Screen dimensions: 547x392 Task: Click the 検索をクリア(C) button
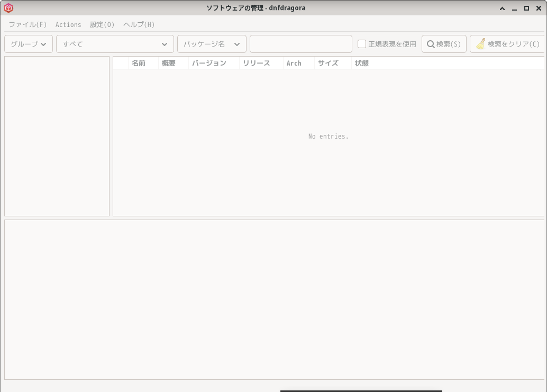(x=507, y=44)
